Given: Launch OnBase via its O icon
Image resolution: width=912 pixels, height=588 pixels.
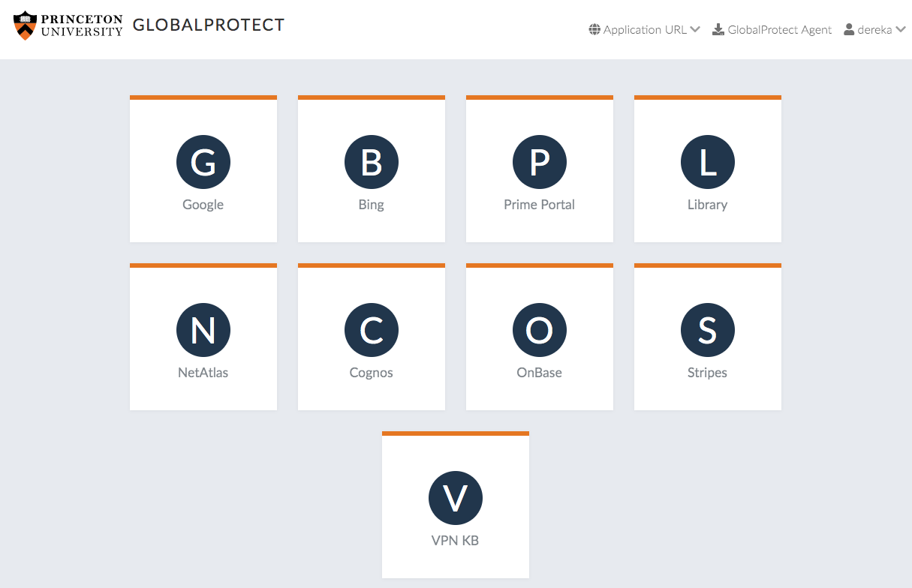Looking at the screenshot, I should tap(539, 330).
